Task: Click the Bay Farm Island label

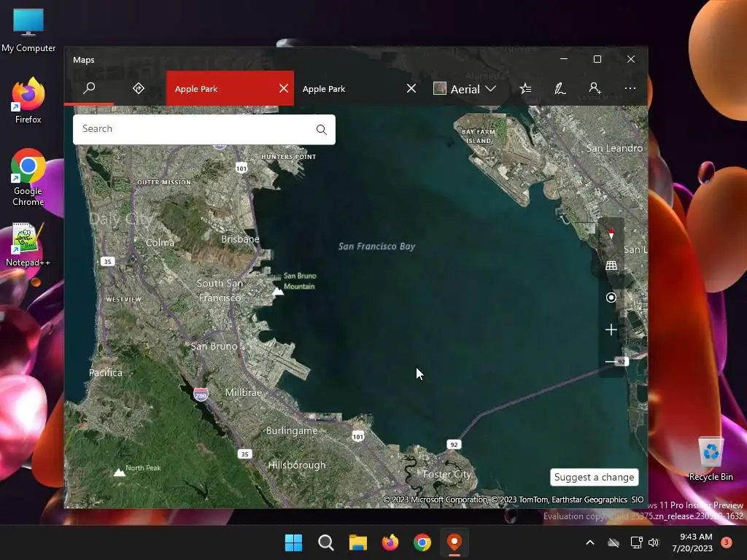Action: click(x=479, y=136)
